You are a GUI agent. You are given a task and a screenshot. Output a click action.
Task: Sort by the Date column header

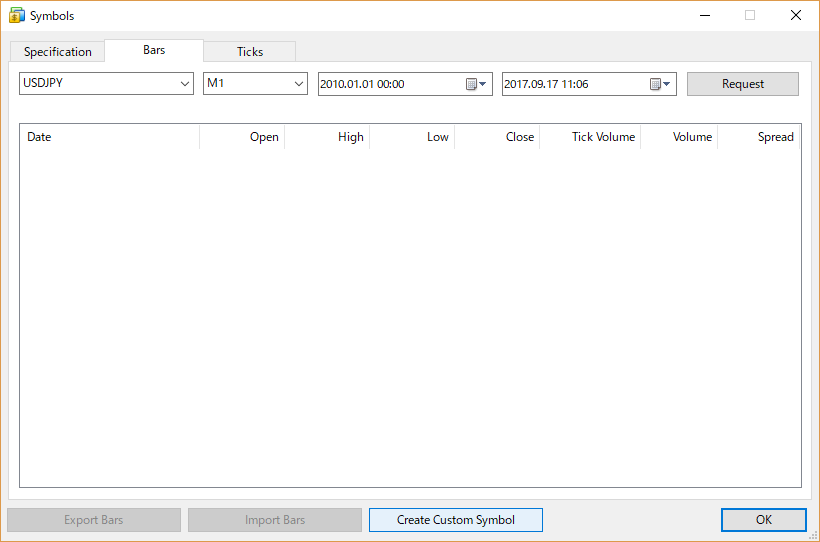click(110, 137)
